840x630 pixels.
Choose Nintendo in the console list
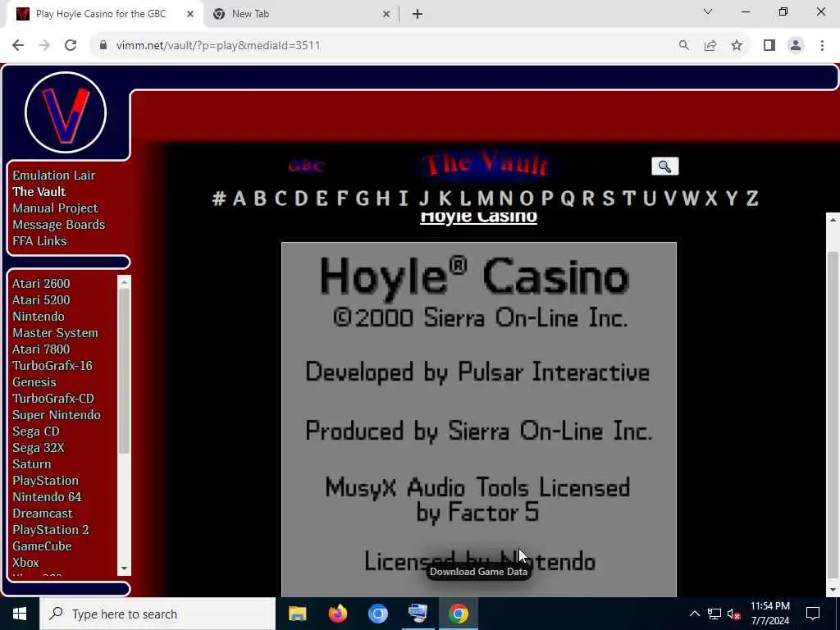(39, 317)
